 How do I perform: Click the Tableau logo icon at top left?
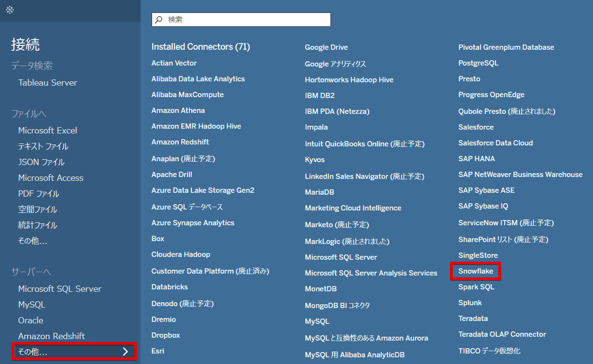point(10,10)
